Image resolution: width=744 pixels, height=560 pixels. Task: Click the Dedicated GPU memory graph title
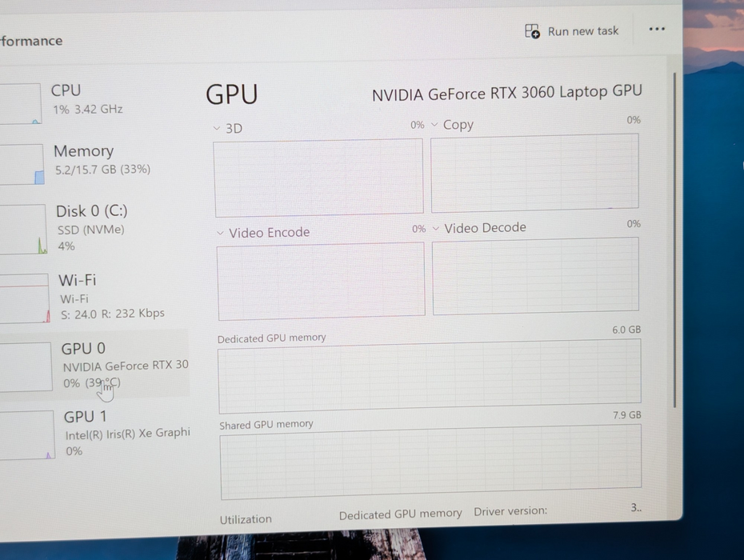[271, 338]
